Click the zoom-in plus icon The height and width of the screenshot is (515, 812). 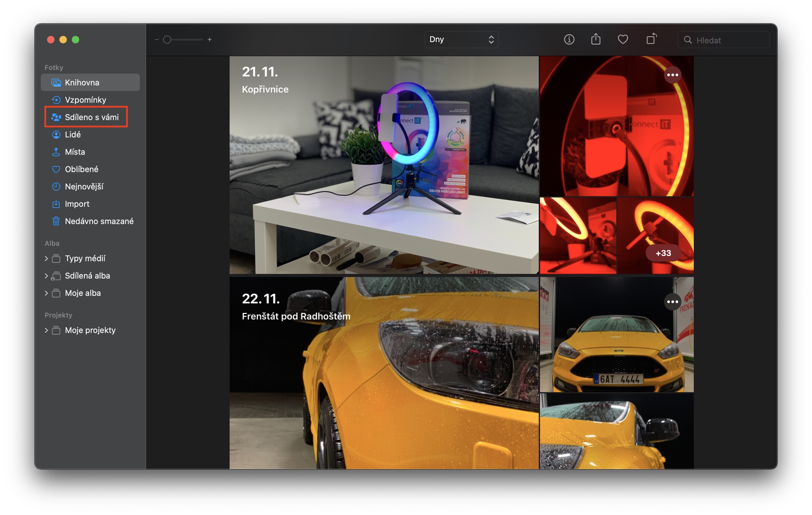pyautogui.click(x=209, y=40)
